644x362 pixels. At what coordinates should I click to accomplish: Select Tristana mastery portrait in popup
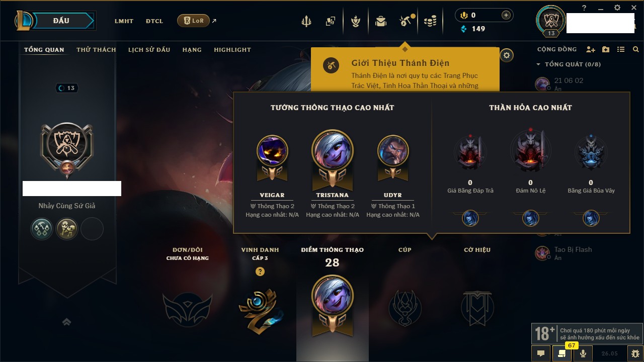tap(333, 151)
